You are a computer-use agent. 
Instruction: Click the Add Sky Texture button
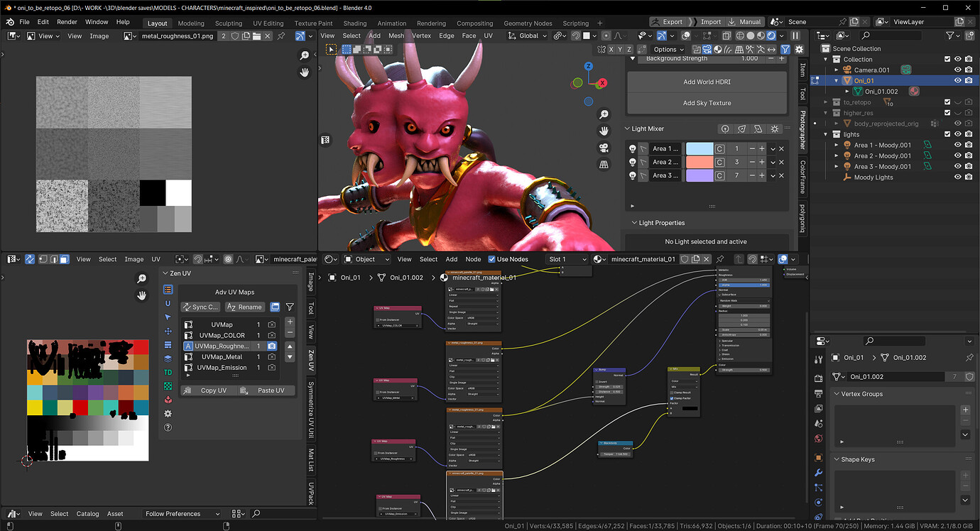707,103
